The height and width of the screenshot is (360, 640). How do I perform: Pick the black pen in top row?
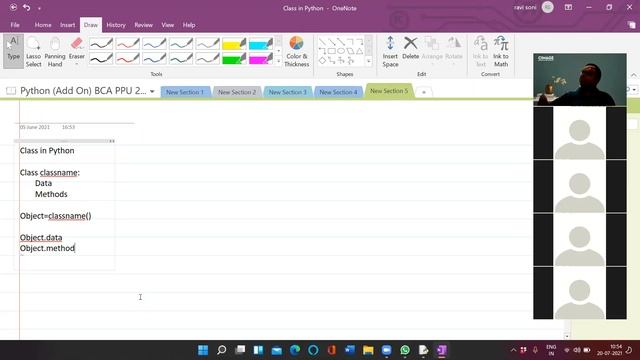(101, 43)
